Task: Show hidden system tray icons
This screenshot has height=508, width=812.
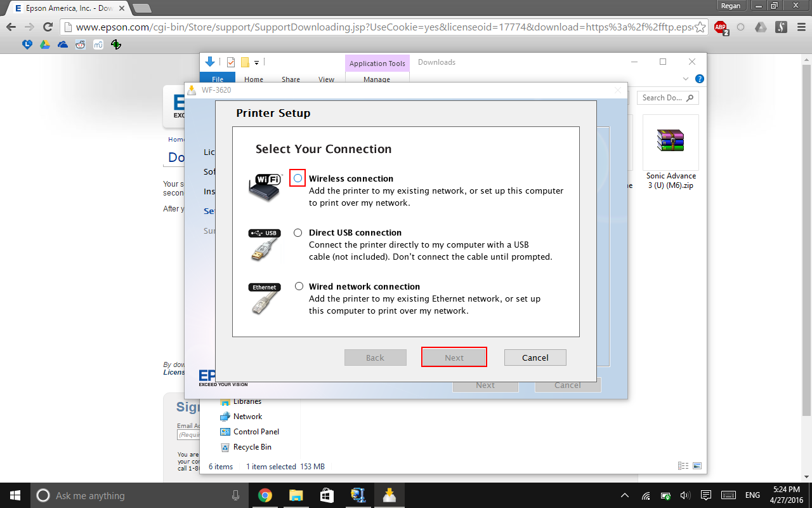Action: pos(625,495)
